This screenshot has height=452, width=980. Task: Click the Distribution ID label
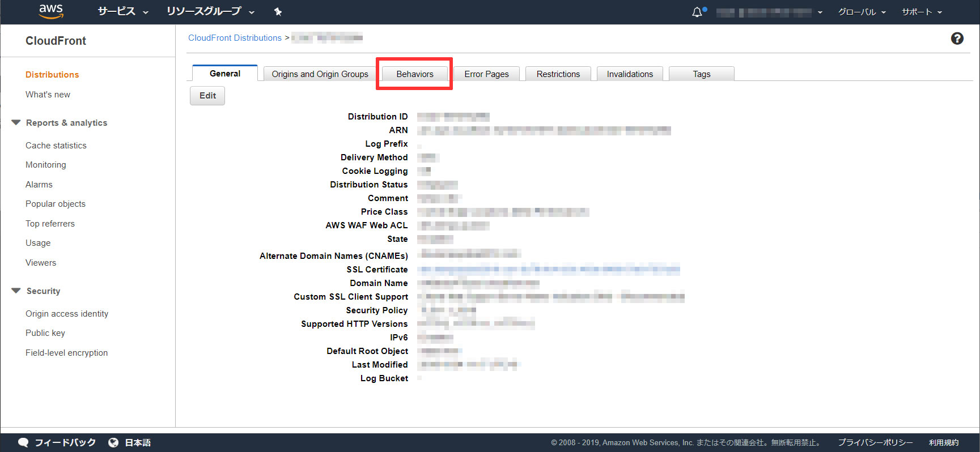(377, 117)
